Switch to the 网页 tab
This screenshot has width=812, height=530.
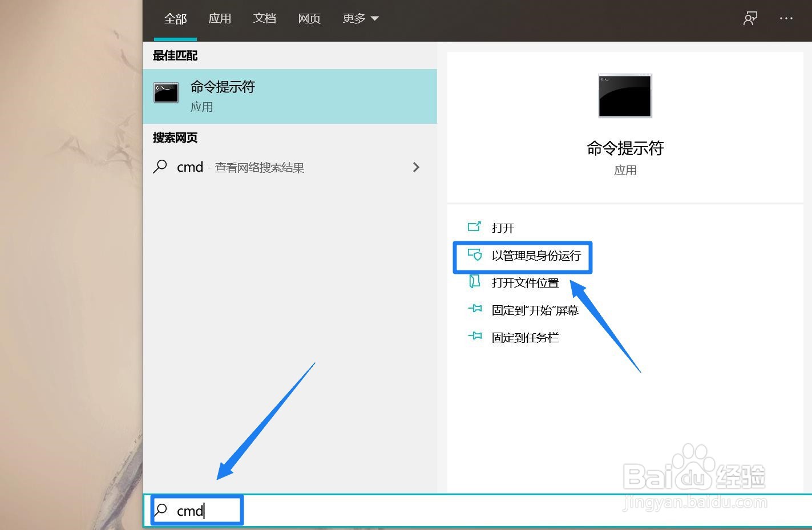(309, 19)
